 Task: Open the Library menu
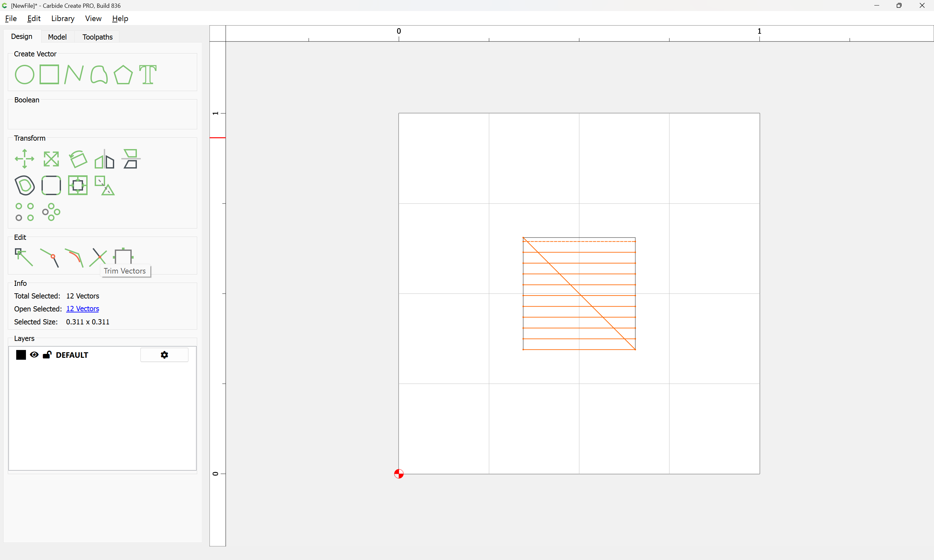[63, 18]
